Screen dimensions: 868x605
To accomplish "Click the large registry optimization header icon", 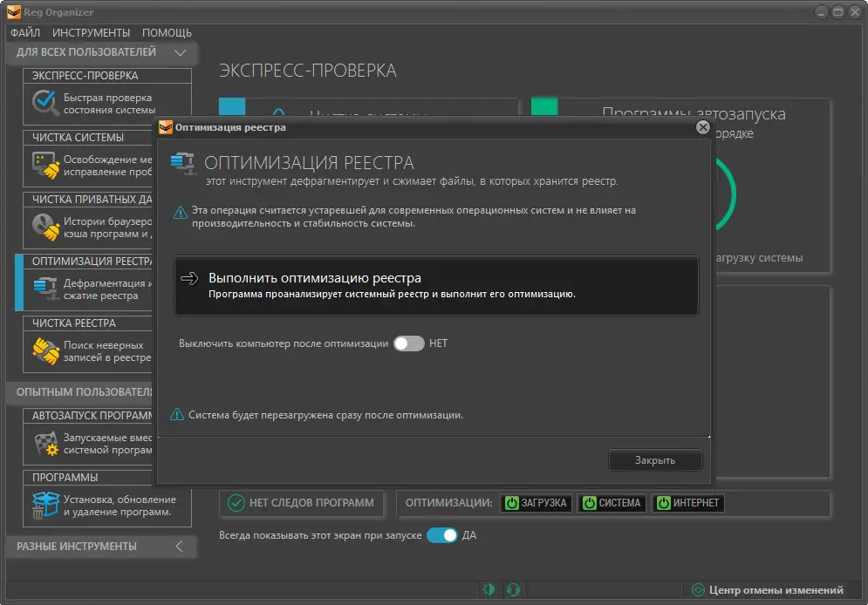I will 183,164.
